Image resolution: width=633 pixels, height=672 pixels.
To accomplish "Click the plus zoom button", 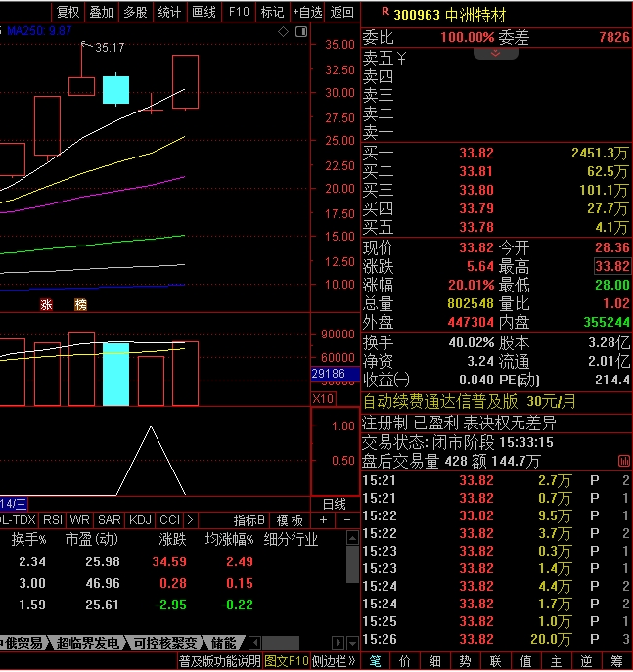I will pyautogui.click(x=323, y=520).
